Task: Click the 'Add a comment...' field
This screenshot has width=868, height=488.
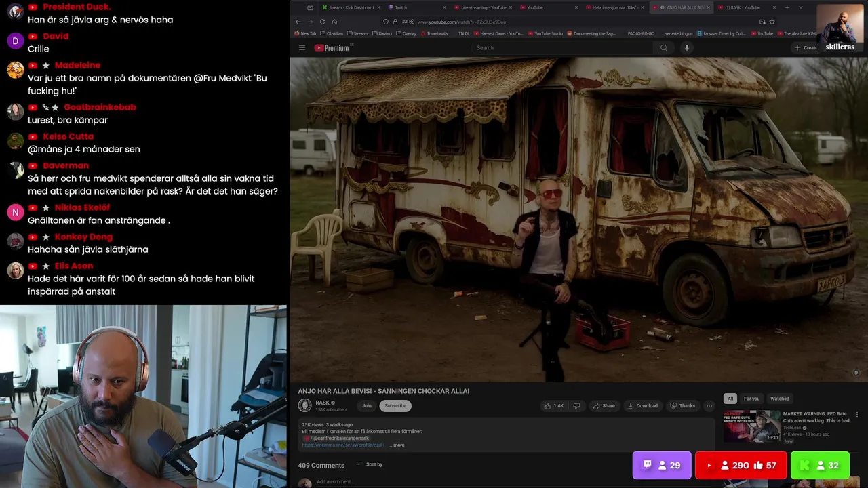Action: pos(335,482)
